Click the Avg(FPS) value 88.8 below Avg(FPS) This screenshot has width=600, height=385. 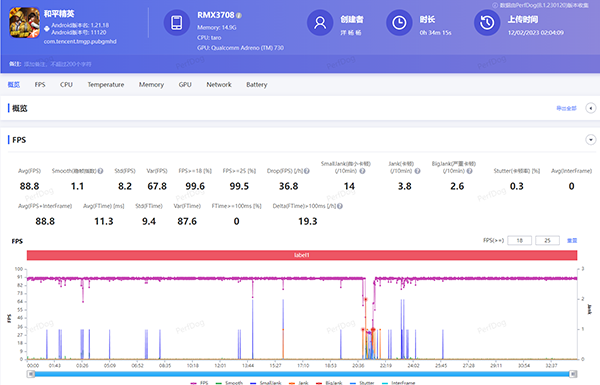29,186
